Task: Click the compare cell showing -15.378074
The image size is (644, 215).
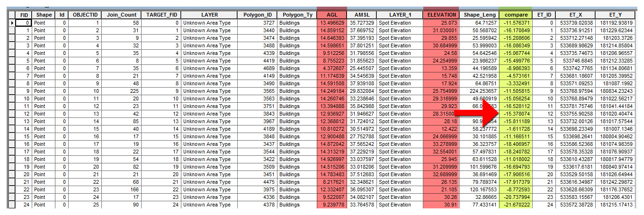Action: coord(516,114)
